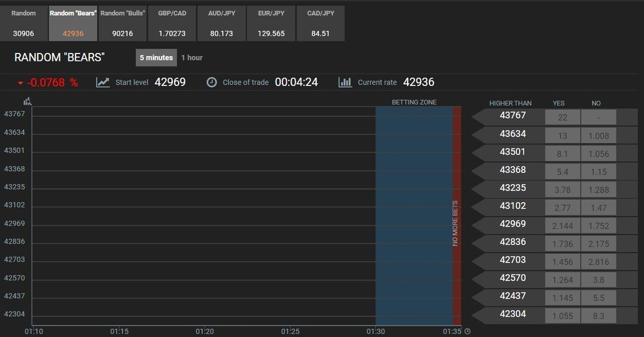Bet NO 1.056 on higher than 43501
This screenshot has width=644, height=337.
[599, 153]
